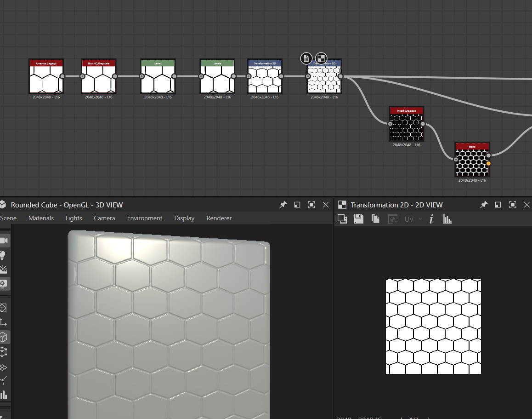Click the grid plane icon in 3D sidebar
The height and width of the screenshot is (419, 532).
3,367
